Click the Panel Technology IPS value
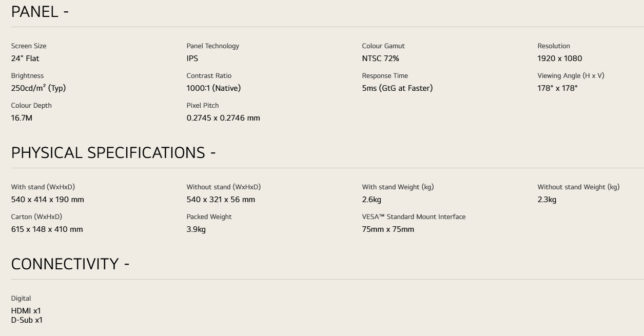The width and height of the screenshot is (644, 336). (x=192, y=58)
